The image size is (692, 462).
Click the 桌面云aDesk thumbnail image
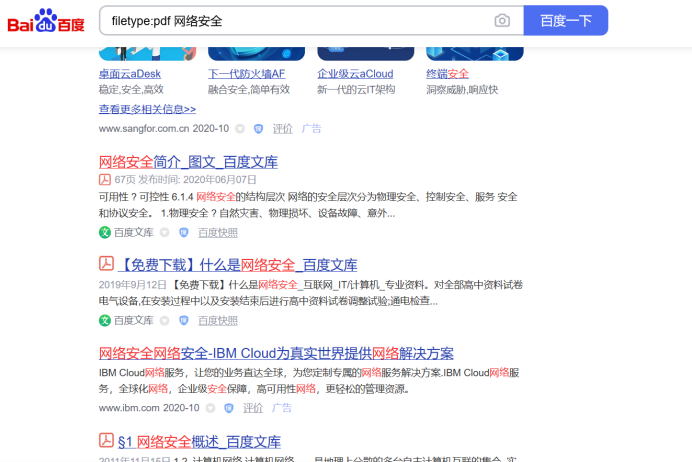(x=147, y=53)
